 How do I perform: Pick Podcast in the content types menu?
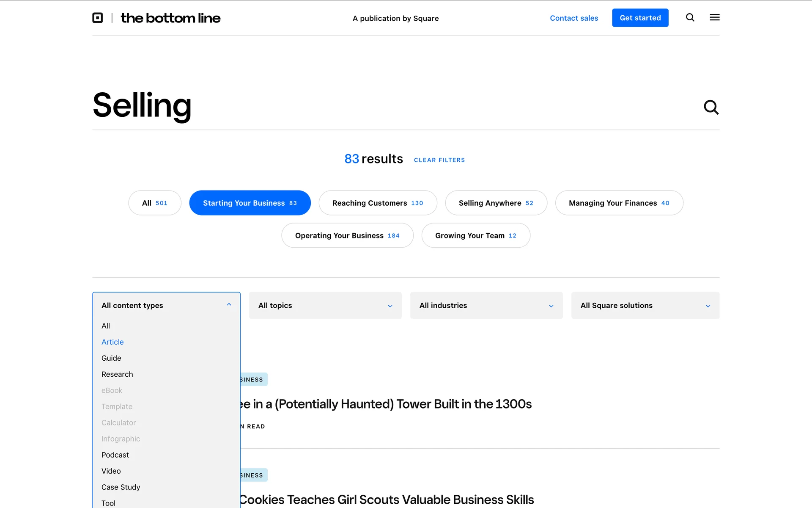pyautogui.click(x=115, y=455)
